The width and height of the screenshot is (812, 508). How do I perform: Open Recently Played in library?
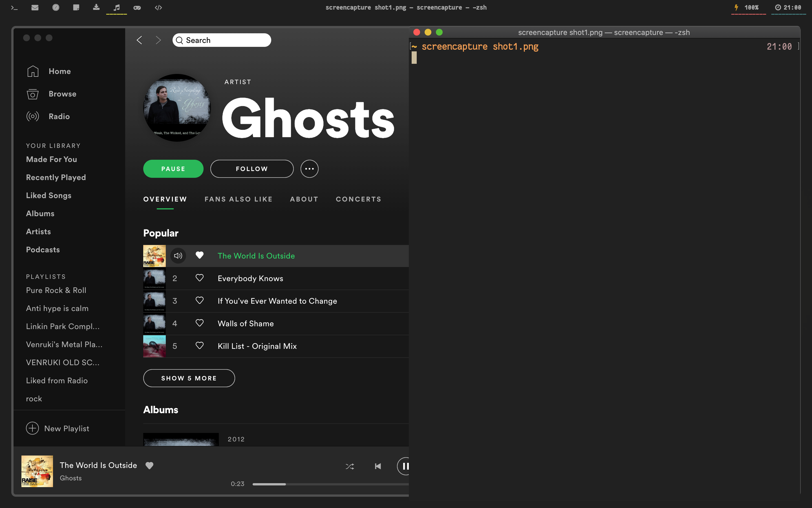click(x=56, y=178)
